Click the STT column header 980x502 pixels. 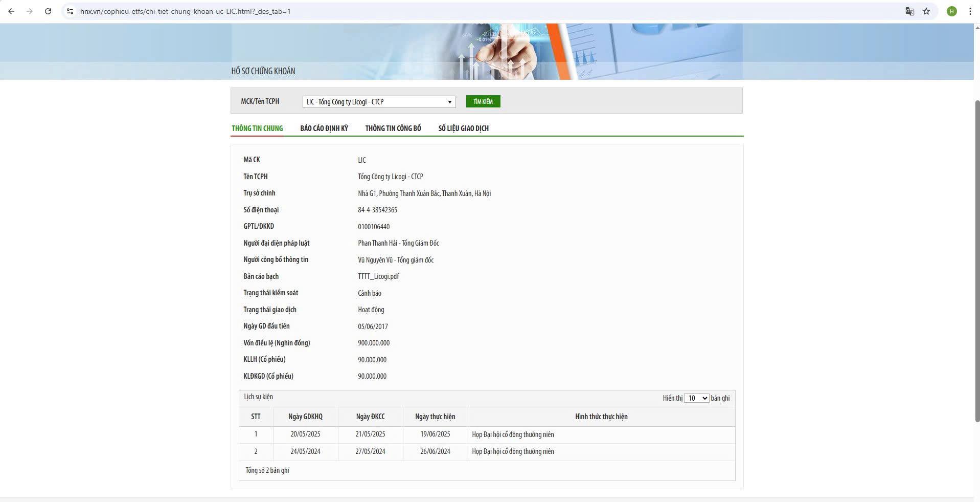pos(256,417)
